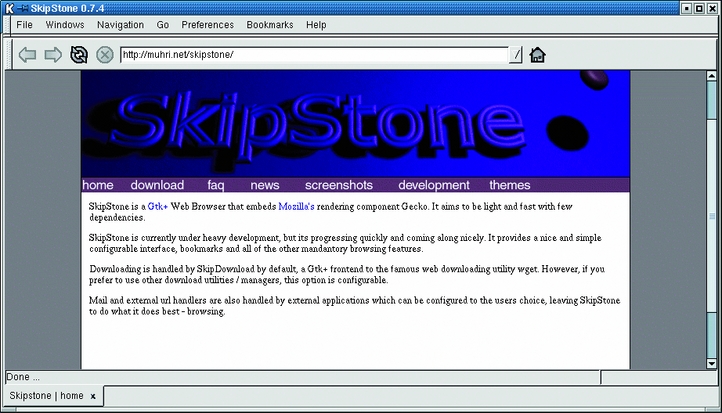Image resolution: width=722 pixels, height=413 pixels.
Task: Close the Skipstone | home tab
Action: coord(93,396)
